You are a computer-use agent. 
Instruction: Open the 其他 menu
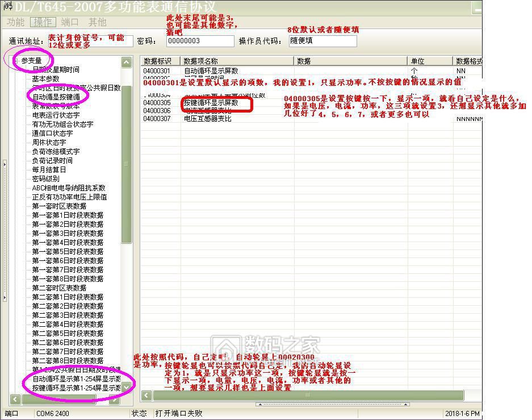pos(97,22)
